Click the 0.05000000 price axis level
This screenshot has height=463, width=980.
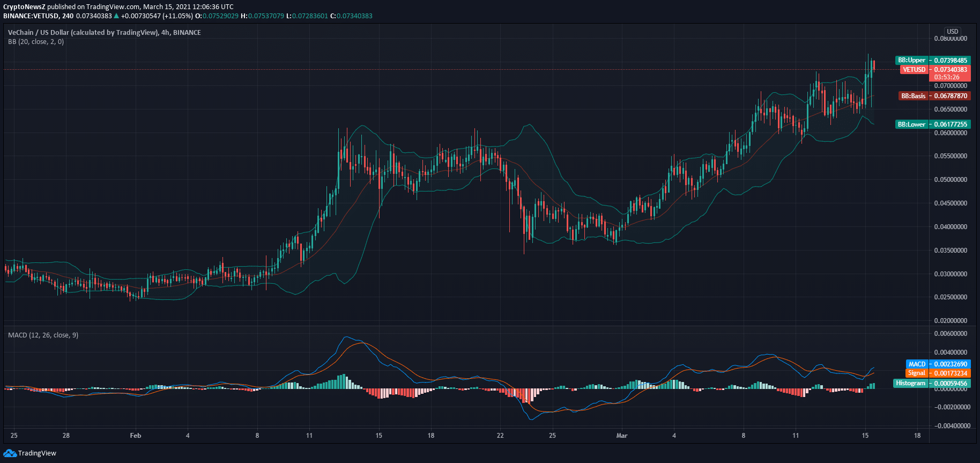951,180
